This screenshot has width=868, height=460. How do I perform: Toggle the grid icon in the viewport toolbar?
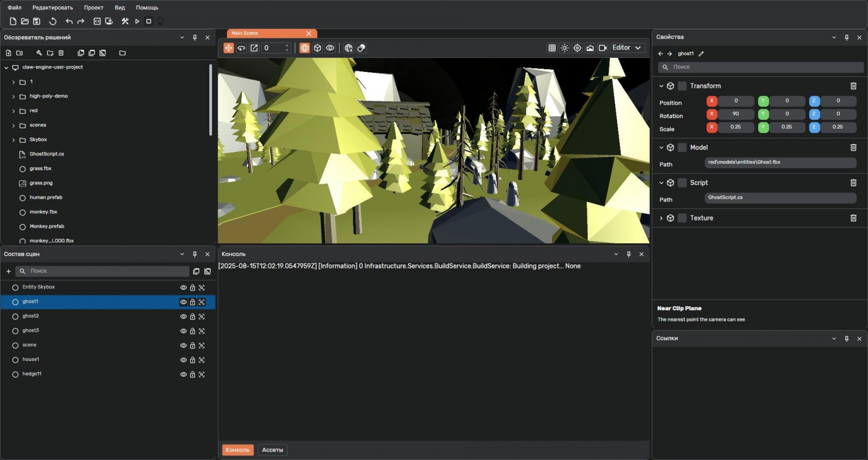pyautogui.click(x=552, y=48)
